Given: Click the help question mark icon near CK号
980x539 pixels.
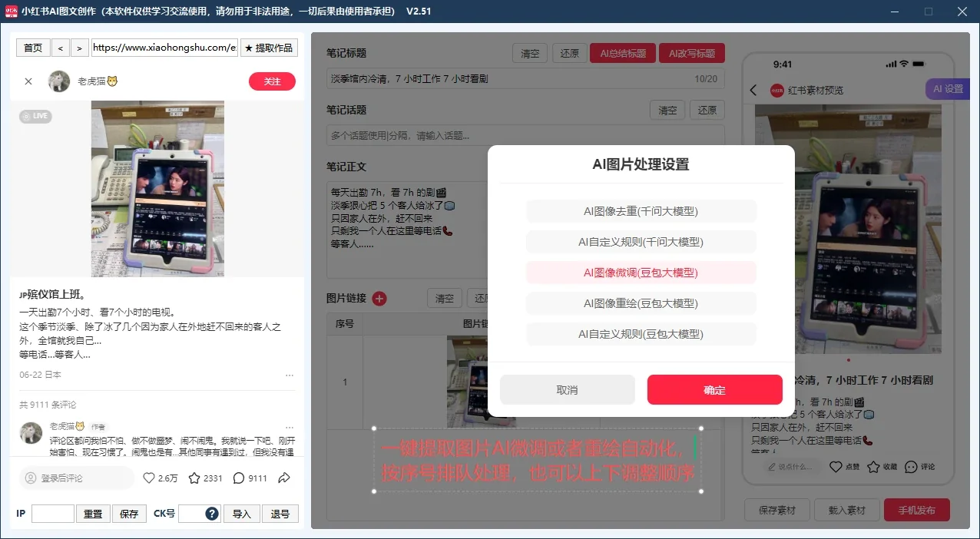Looking at the screenshot, I should tap(212, 514).
